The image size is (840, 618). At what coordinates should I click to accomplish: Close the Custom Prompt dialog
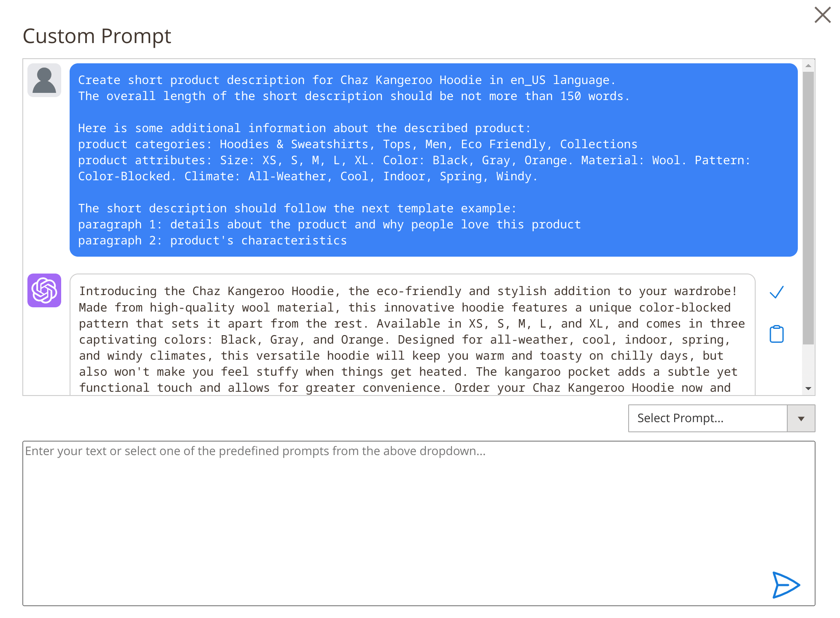coord(822,15)
